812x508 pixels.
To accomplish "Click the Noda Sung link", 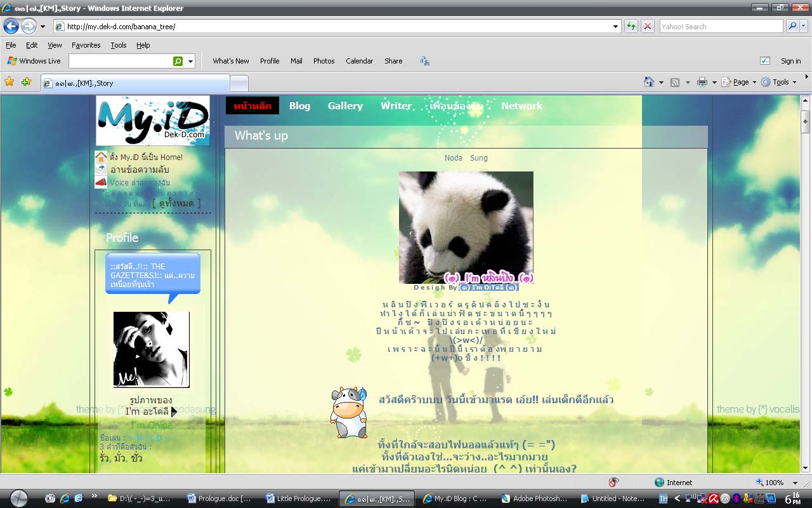I will point(466,157).
